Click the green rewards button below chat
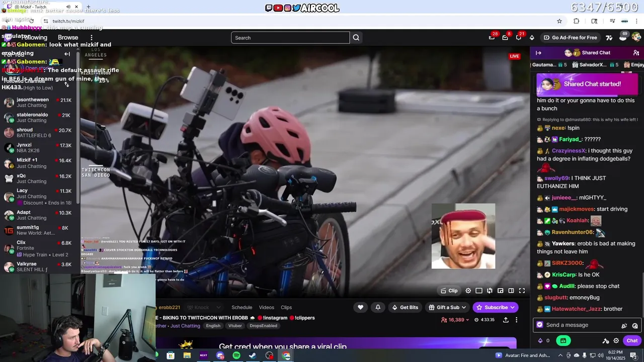Viewport: 644px width, 362px height. [563, 340]
